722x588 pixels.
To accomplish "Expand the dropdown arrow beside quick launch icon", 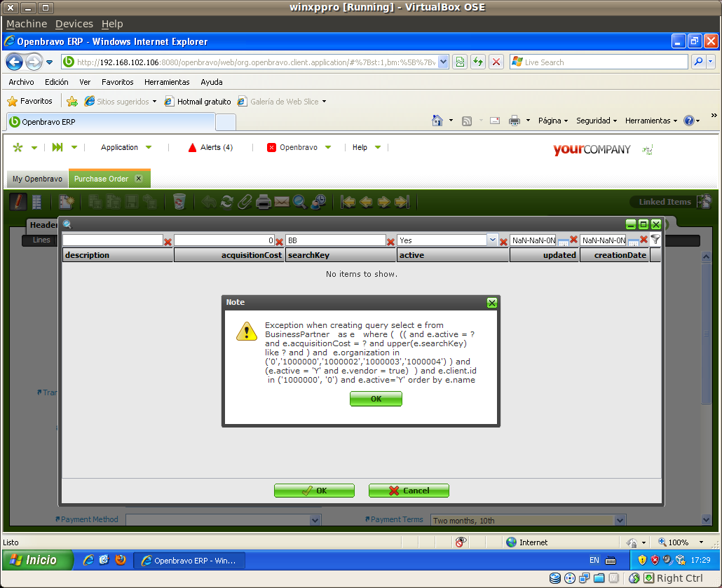I will pos(74,148).
